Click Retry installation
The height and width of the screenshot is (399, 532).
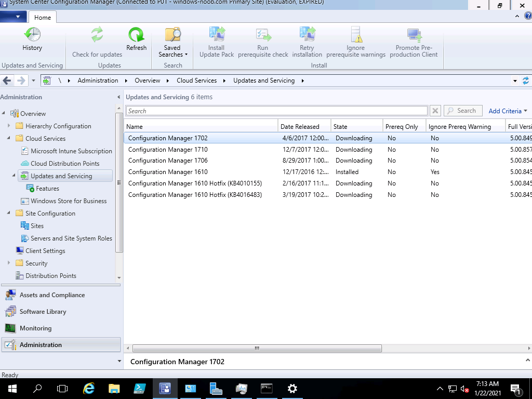click(307, 42)
